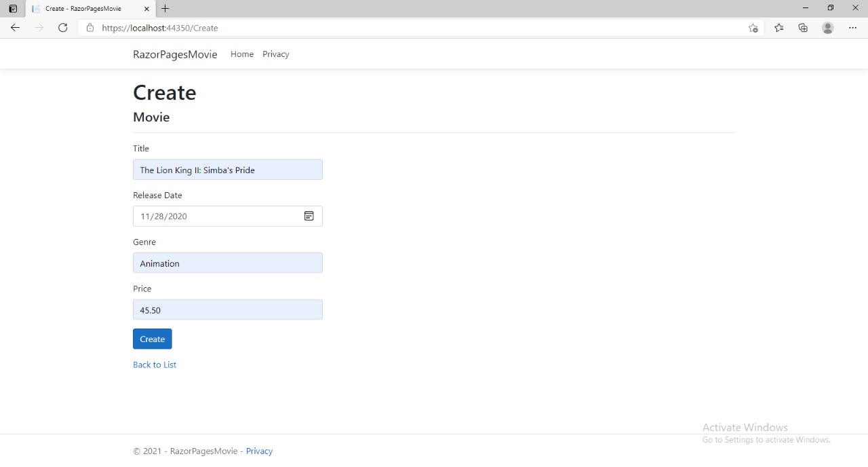The image size is (868, 467).
Task: Click the Release Date field
Action: click(228, 216)
